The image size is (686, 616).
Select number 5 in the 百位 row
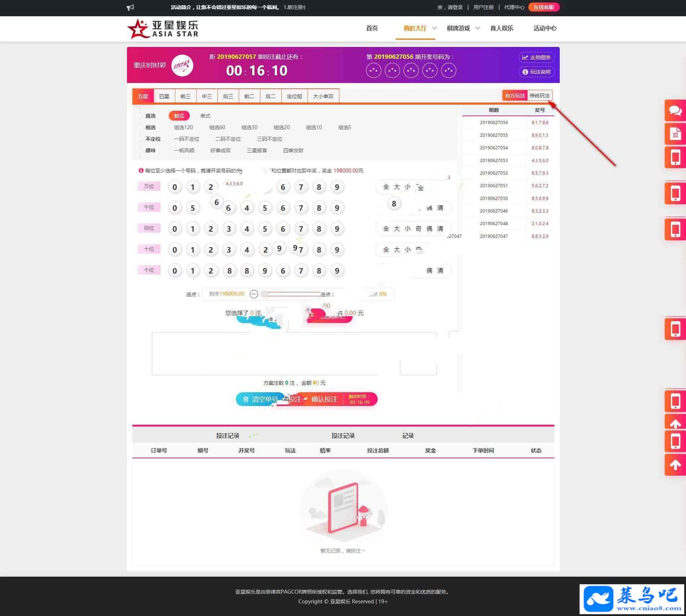265,229
